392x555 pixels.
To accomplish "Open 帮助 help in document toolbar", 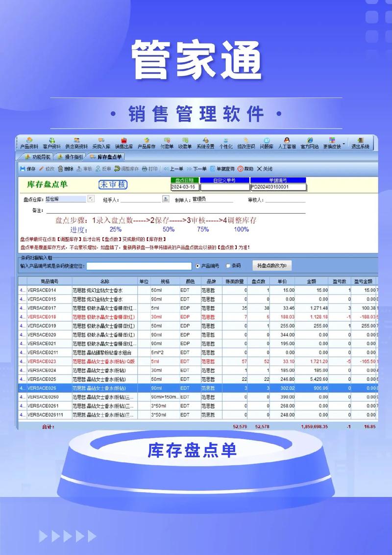I will point(245,169).
